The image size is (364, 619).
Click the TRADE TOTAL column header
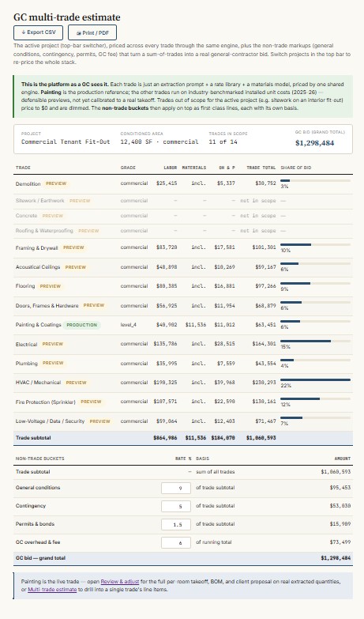coord(261,168)
